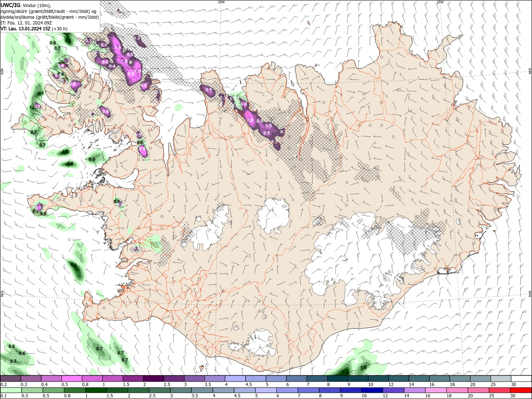Click the white Hofsjökull glacier in central Iceland

tap(273, 215)
